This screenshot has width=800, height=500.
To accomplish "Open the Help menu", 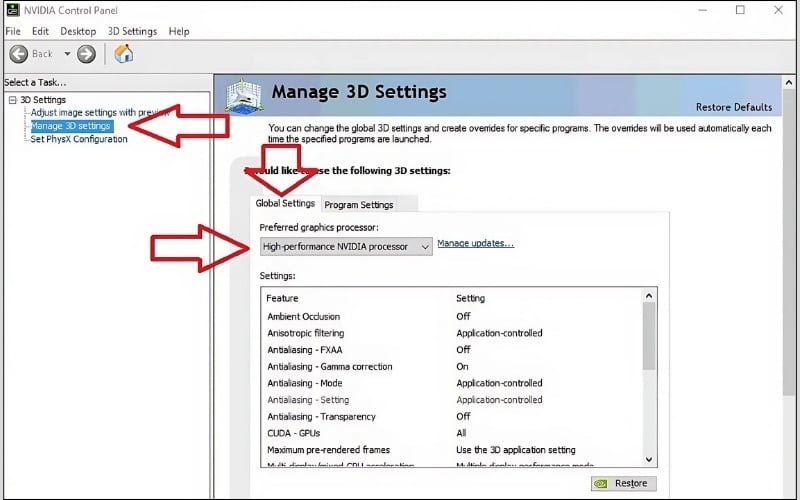I will tap(179, 31).
